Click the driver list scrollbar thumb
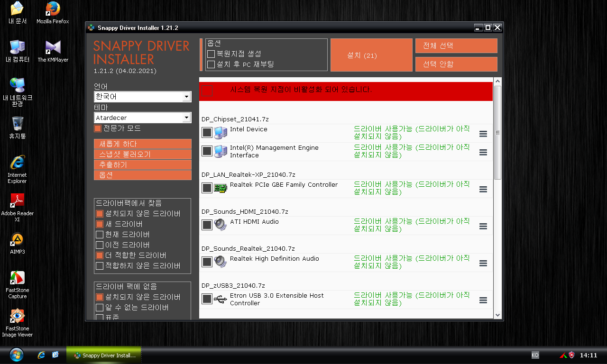 point(497,133)
